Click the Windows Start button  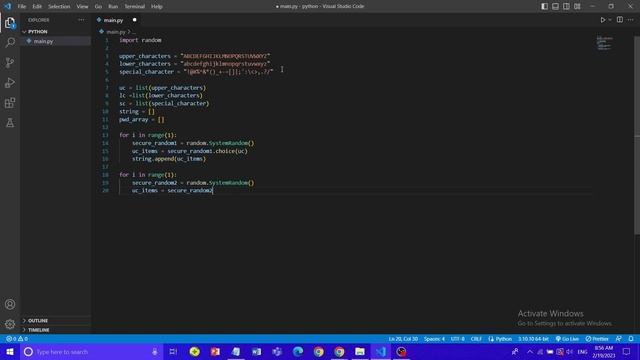(10, 352)
